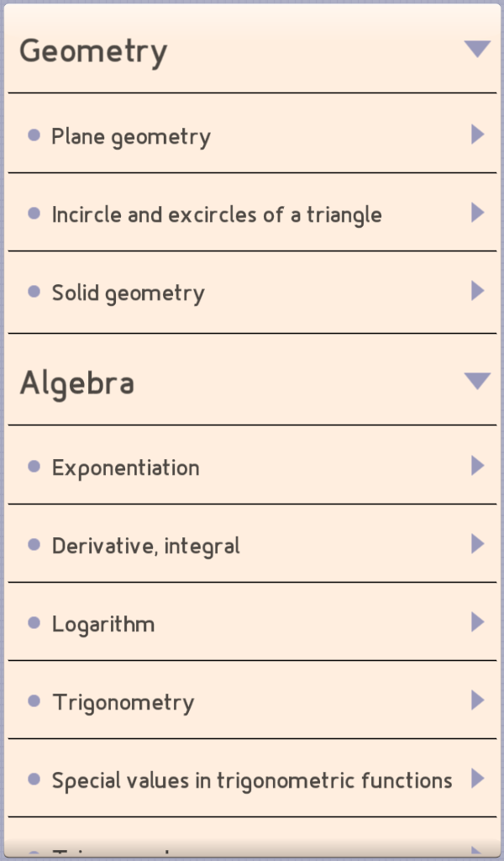This screenshot has width=504, height=861.
Task: Collapse the Algebra section using its triangle
Action: 478,380
